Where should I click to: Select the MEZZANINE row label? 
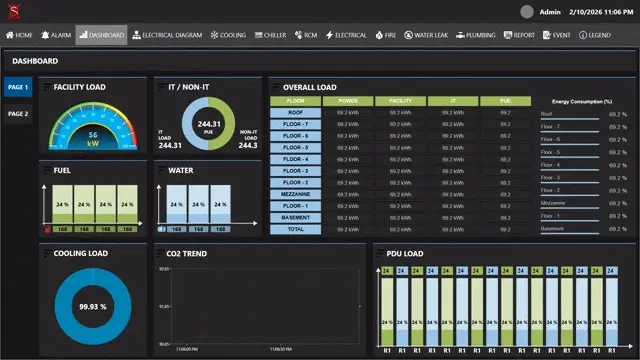tap(296, 194)
